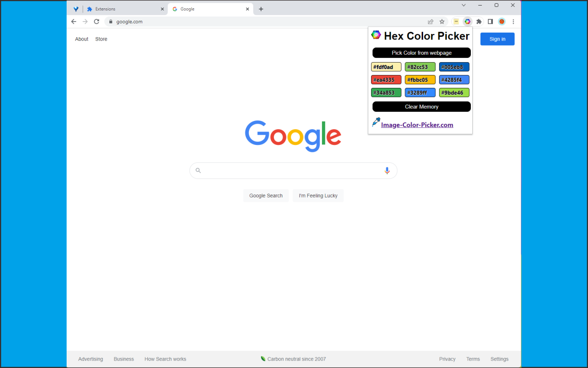
Task: Focus the Google search input field
Action: [x=293, y=171]
